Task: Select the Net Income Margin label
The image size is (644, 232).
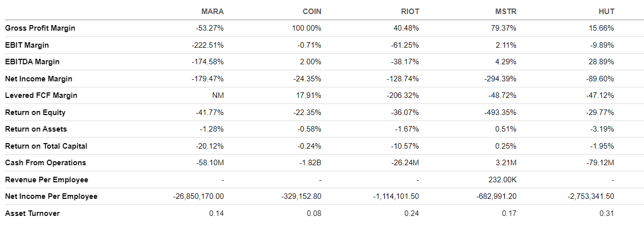Action: pyautogui.click(x=39, y=79)
